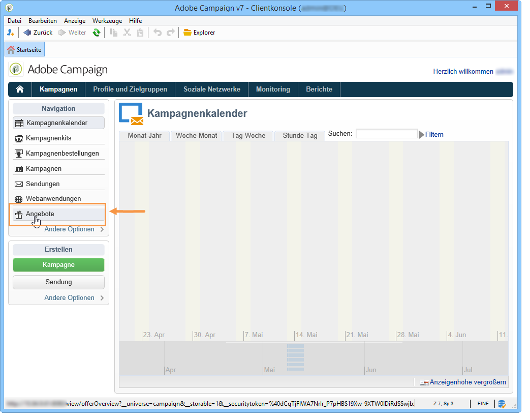The height and width of the screenshot is (420, 530).
Task: Open Angebote in navigation
Action: point(58,214)
